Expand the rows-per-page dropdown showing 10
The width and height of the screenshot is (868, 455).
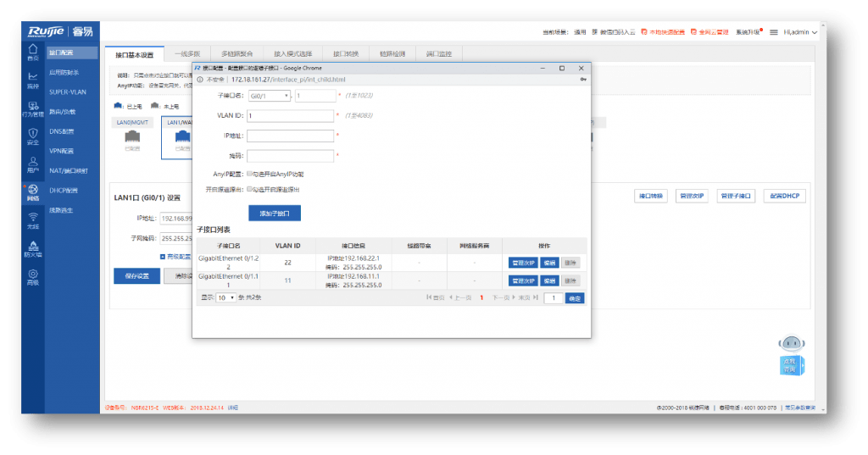tap(226, 298)
